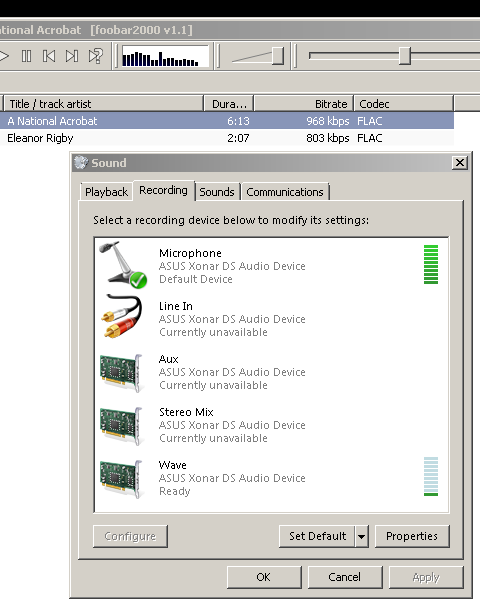The width and height of the screenshot is (480, 610).
Task: Skip to the previous track
Action: (49, 56)
